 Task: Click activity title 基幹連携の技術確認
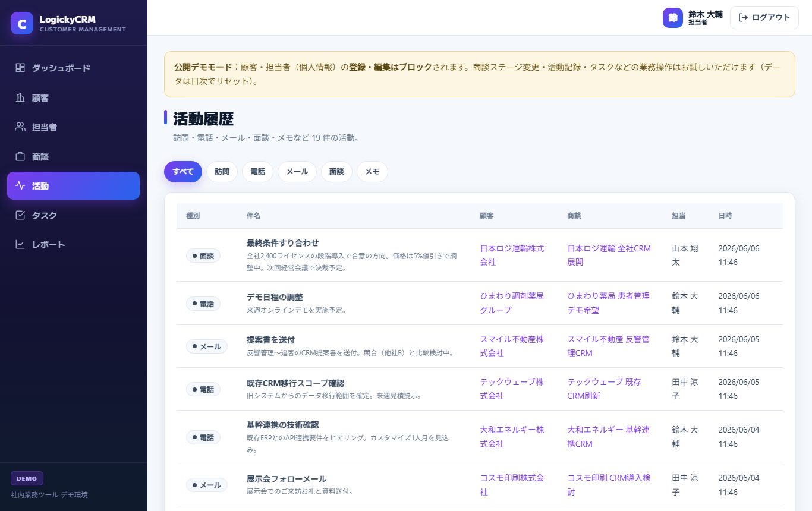[283, 425]
